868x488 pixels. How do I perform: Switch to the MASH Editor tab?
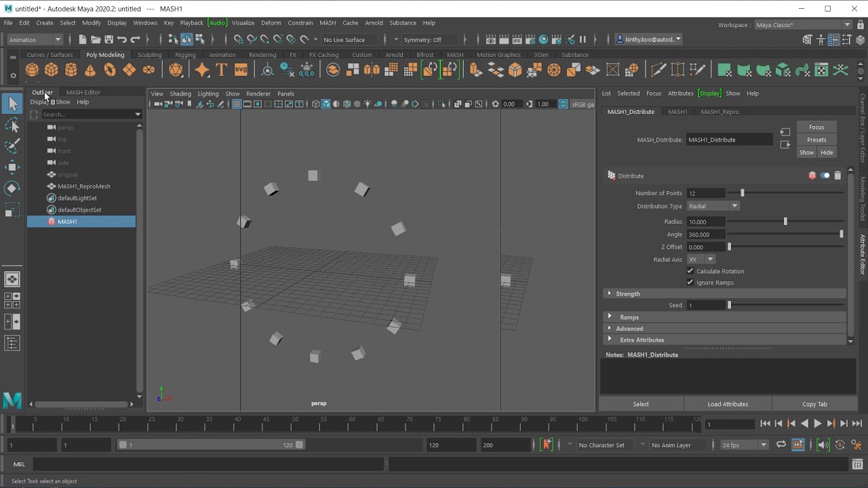[x=83, y=92]
